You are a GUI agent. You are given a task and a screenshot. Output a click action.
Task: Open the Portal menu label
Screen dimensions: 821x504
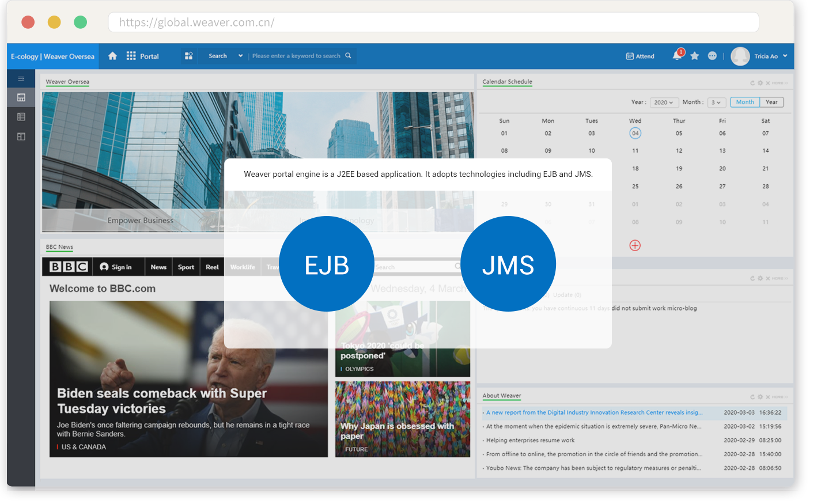pyautogui.click(x=149, y=56)
